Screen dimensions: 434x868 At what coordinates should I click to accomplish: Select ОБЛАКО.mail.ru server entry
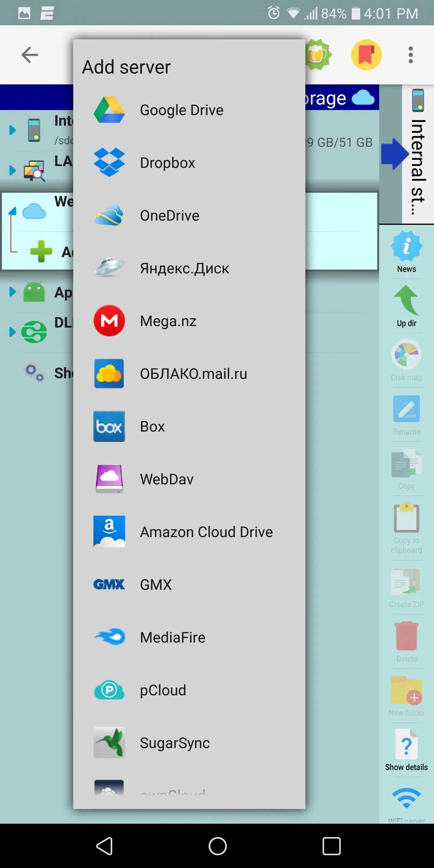pos(189,374)
